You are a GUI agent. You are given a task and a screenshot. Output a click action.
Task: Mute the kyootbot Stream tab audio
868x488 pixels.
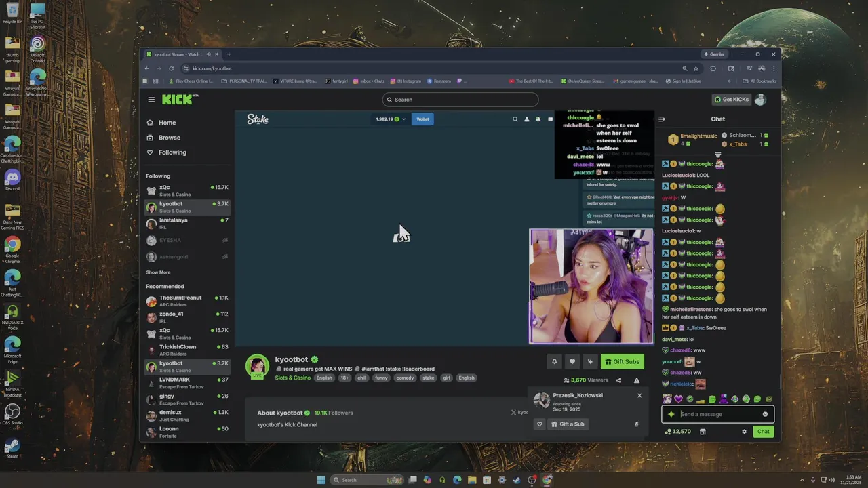tap(208, 54)
